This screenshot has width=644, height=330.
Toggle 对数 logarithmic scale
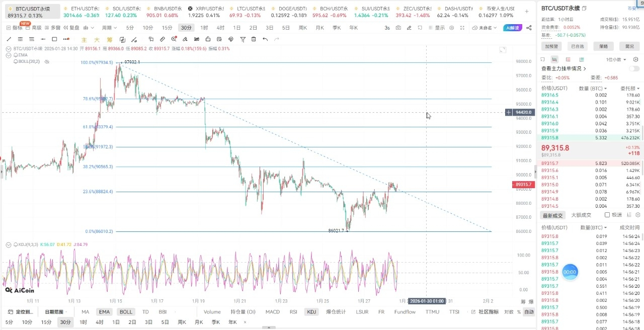click(x=509, y=312)
